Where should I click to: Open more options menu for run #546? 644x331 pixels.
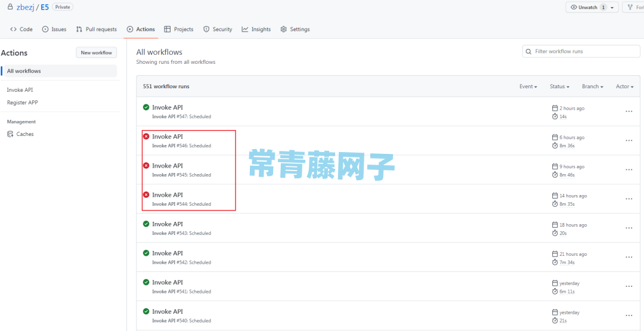coord(629,140)
